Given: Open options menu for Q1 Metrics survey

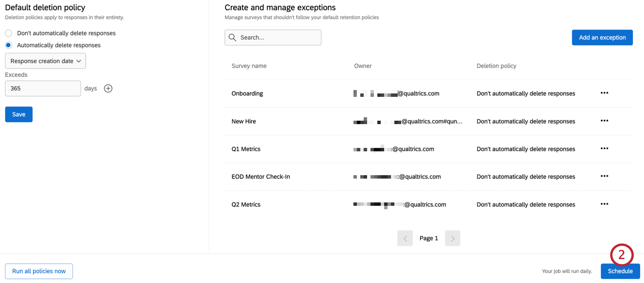Looking at the screenshot, I should (x=605, y=149).
